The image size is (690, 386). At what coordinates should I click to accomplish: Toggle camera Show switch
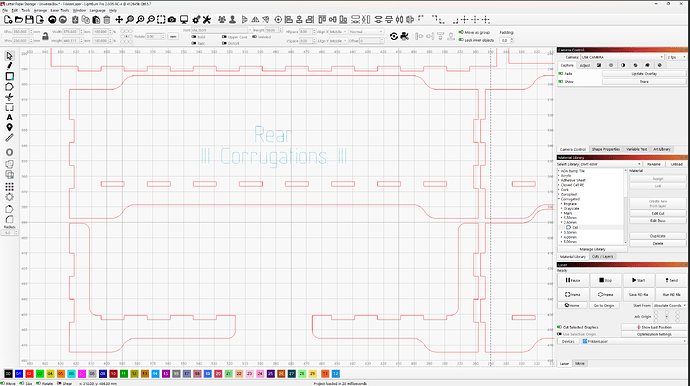pyautogui.click(x=561, y=81)
